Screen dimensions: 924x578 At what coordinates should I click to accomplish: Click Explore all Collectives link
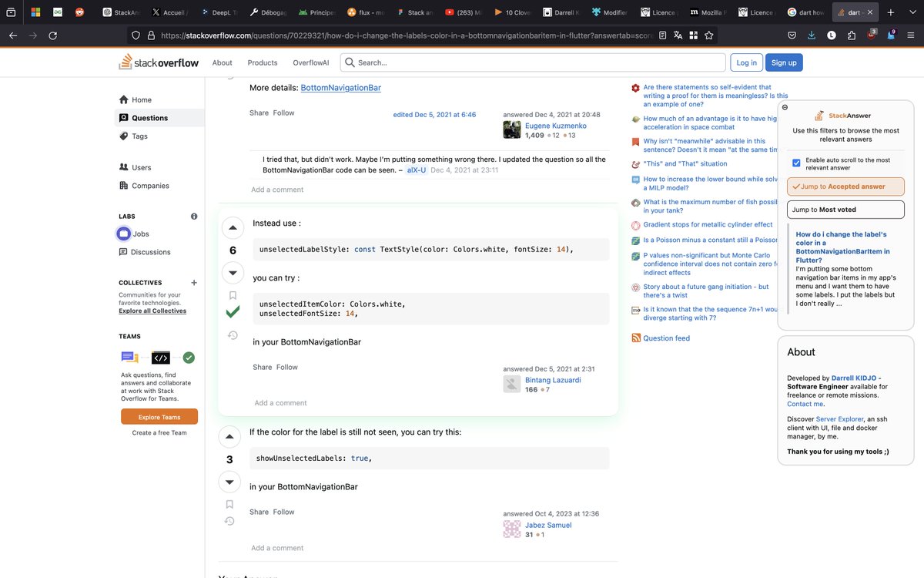tap(152, 311)
